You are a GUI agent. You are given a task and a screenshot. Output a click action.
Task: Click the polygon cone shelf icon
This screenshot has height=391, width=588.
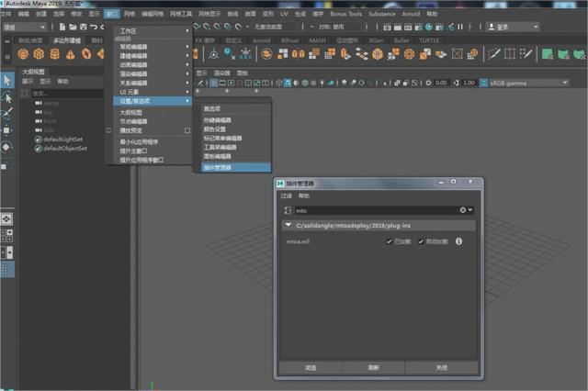point(71,54)
